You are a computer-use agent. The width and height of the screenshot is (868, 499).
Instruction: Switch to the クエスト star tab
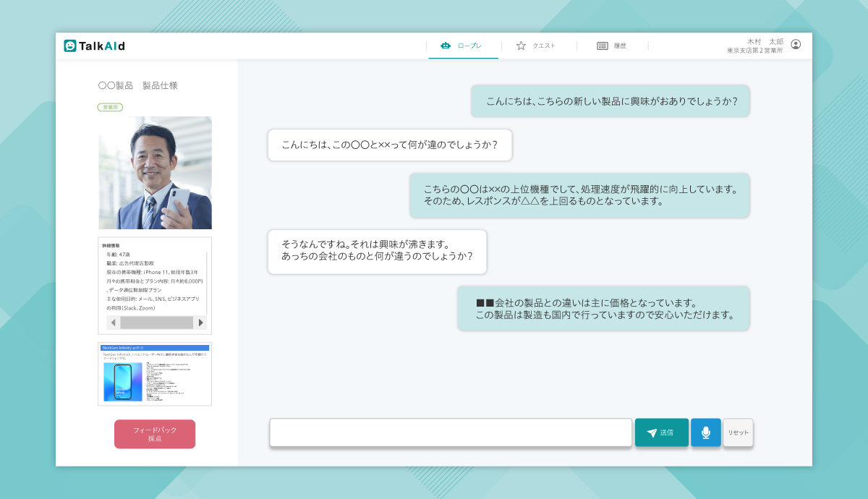click(536, 46)
